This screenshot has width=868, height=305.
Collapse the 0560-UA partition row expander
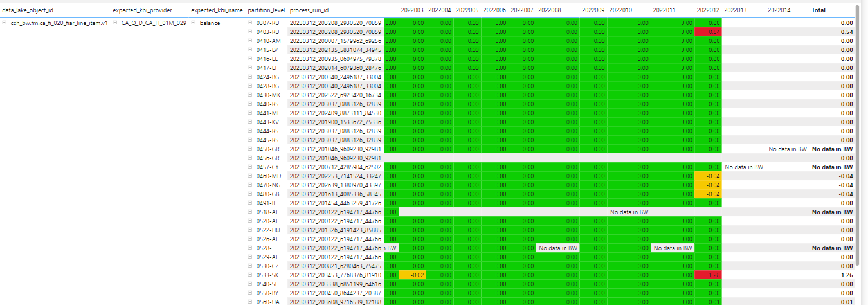[x=251, y=302]
